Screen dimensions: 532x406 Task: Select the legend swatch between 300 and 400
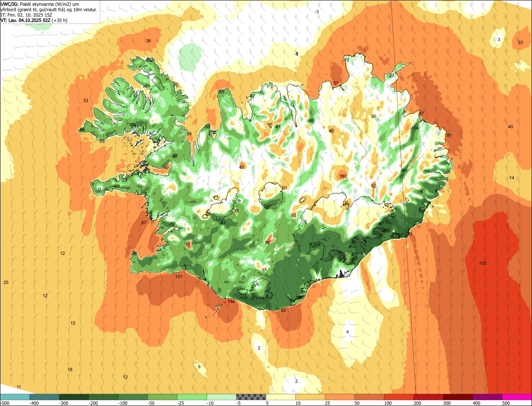click(458, 397)
